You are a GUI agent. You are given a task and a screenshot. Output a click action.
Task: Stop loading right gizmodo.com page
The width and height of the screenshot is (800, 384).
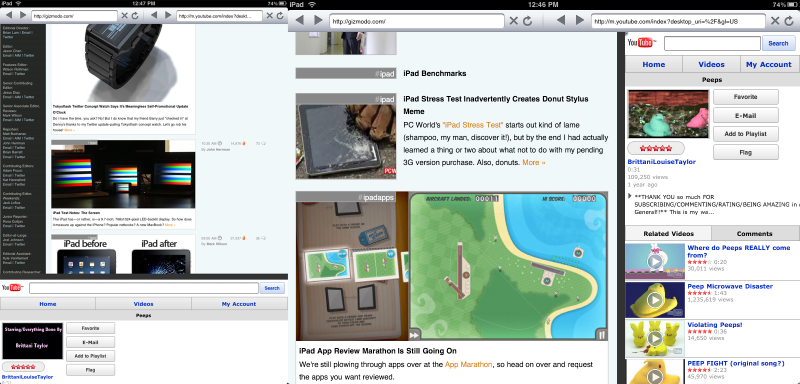pyautogui.click(x=514, y=21)
